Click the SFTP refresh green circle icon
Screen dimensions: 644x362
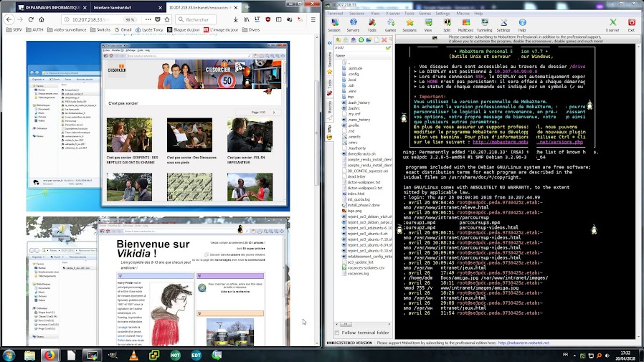(361, 40)
